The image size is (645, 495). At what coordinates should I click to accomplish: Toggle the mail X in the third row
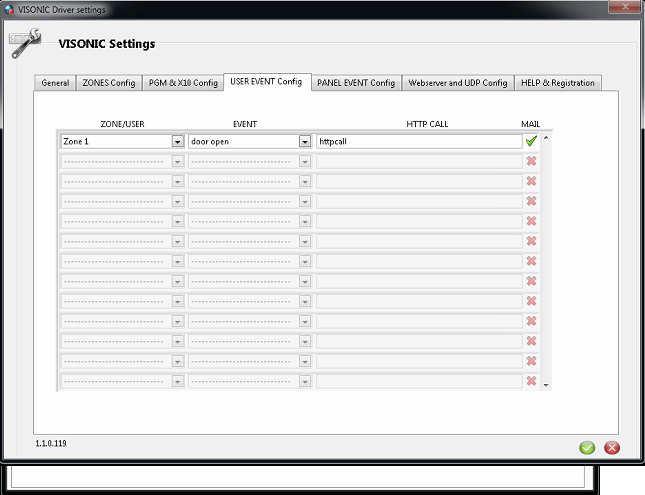[531, 181]
